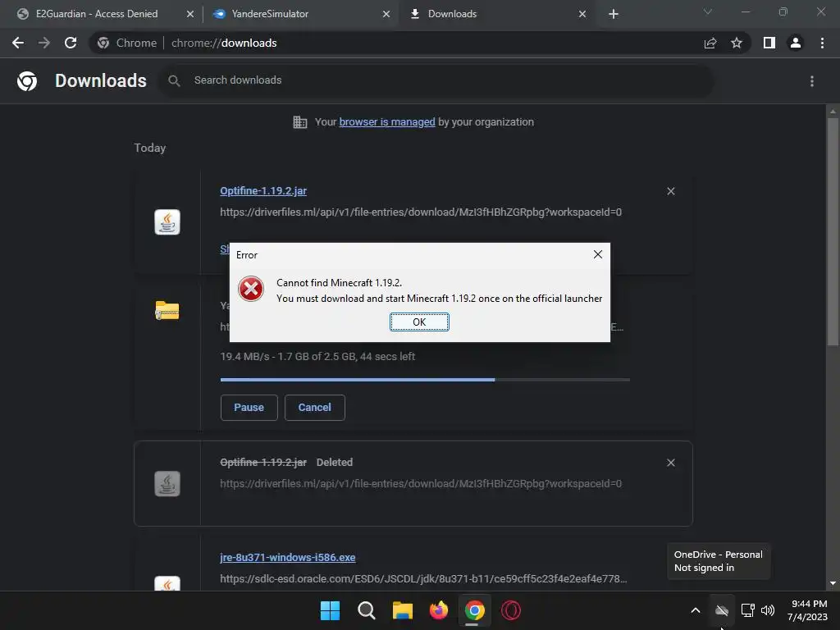Click the scrollbar down arrow
Image resolution: width=840 pixels, height=630 pixels.
tap(833, 584)
